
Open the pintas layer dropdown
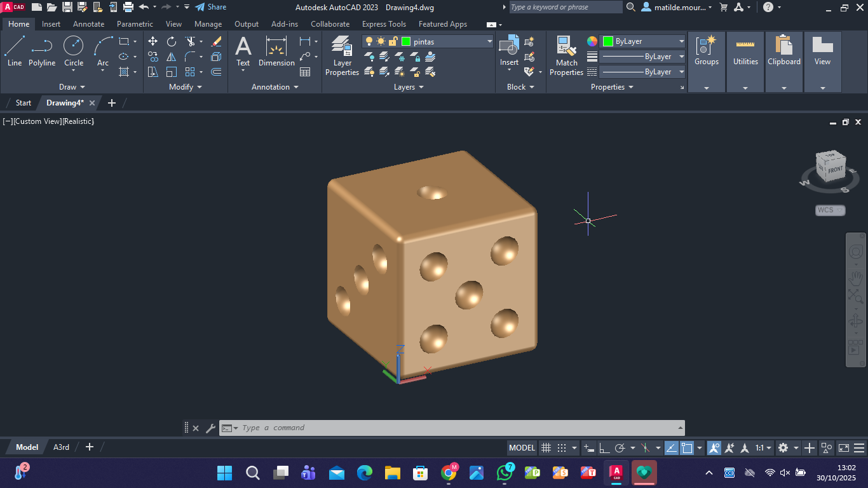(489, 41)
